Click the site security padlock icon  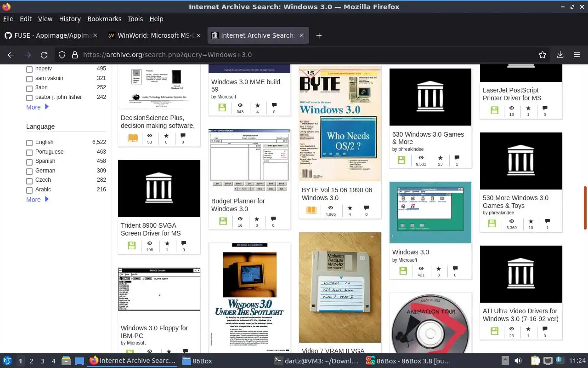75,55
